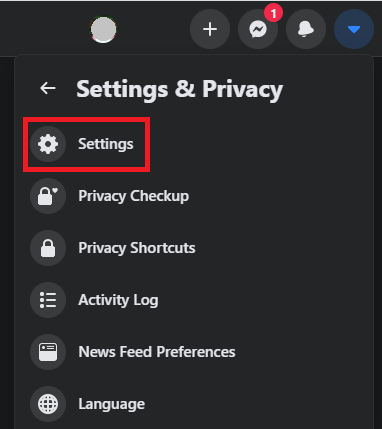The image size is (382, 429).
Task: Click the Settings gear icon
Action: pos(48,144)
